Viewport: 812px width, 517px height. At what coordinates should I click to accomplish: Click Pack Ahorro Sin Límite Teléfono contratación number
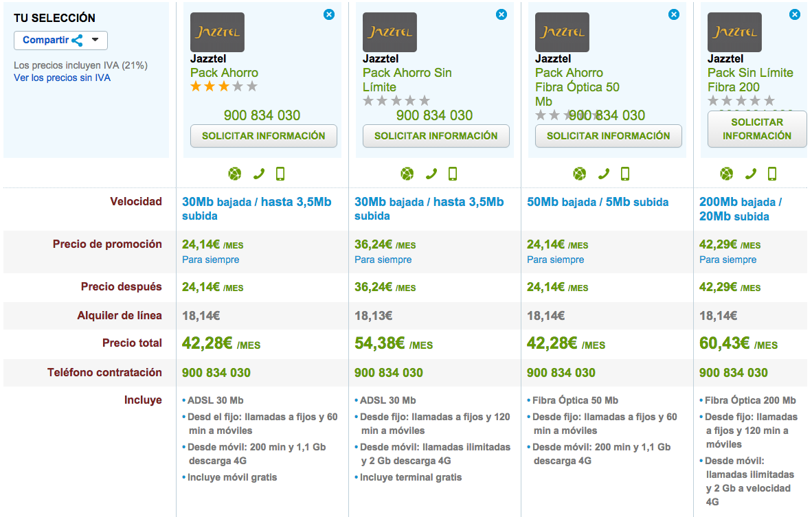[389, 373]
